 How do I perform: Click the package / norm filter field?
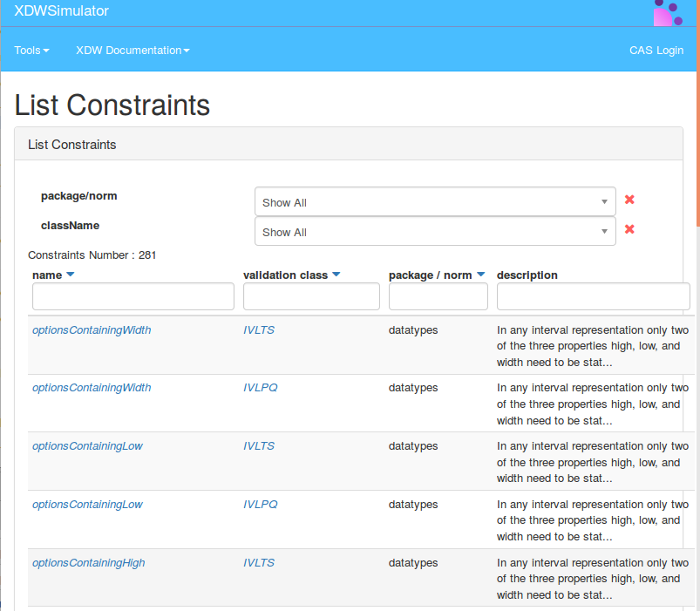click(x=438, y=297)
